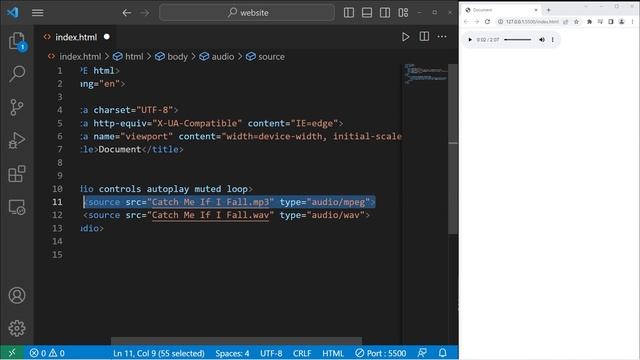The image size is (640, 360).
Task: Open the Run and Debug view
Action: pyautogui.click(x=17, y=140)
